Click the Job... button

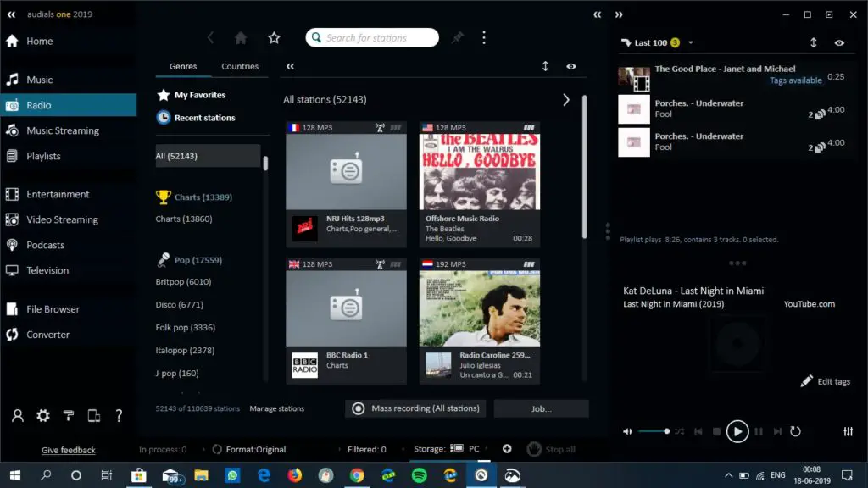click(x=542, y=409)
